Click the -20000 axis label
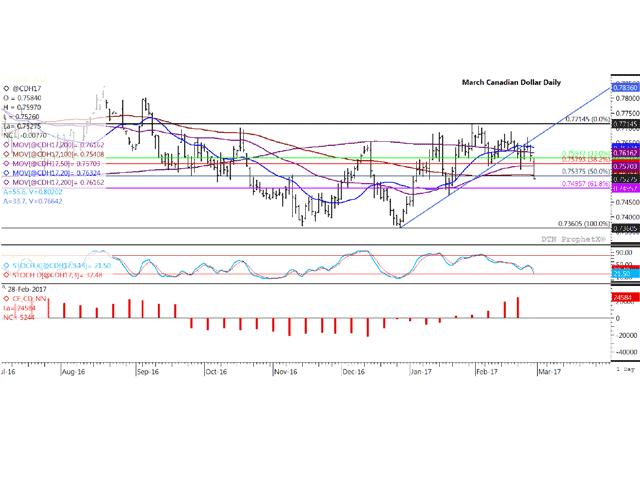The width and height of the screenshot is (640, 480). 627,335
